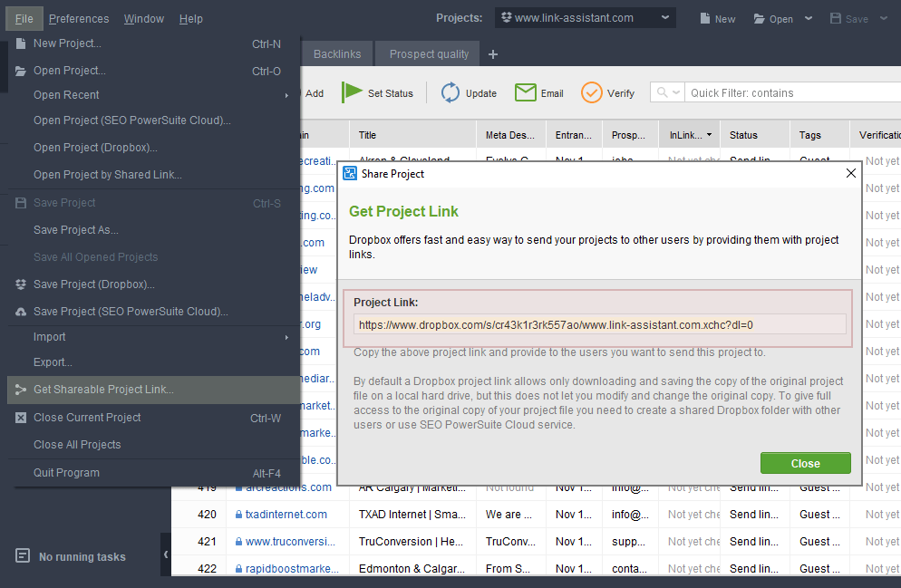Screen dimensions: 901x588
Task: Open the Preferences menu
Action: pos(79,19)
